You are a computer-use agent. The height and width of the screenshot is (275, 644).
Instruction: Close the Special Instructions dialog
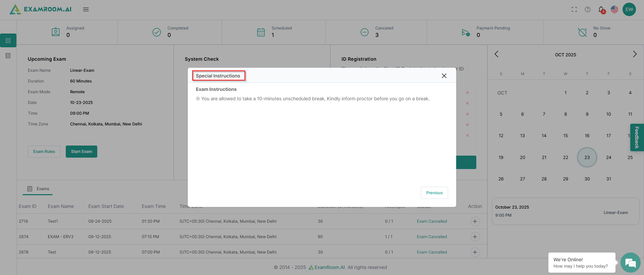click(444, 76)
